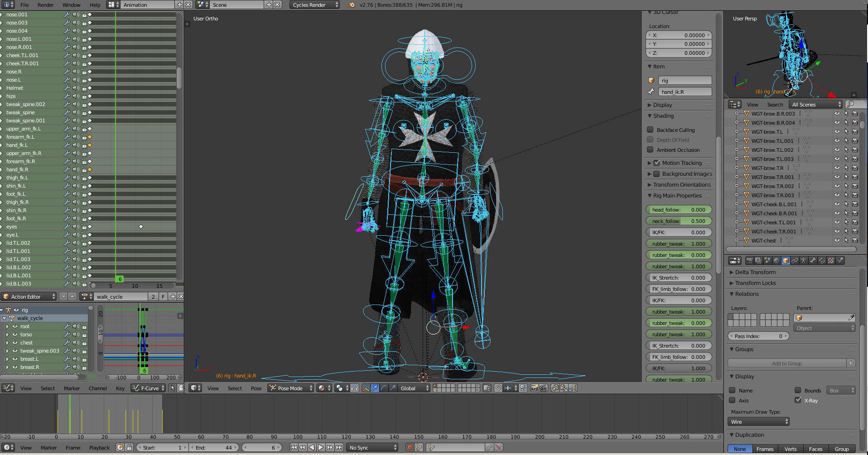Toggle the 3D manipulator widget icon

click(x=366, y=388)
